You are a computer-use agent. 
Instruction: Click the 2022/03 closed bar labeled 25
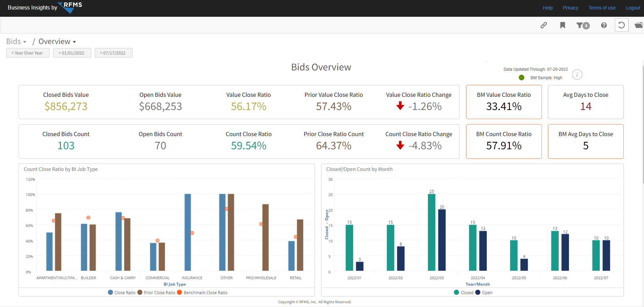432,232
